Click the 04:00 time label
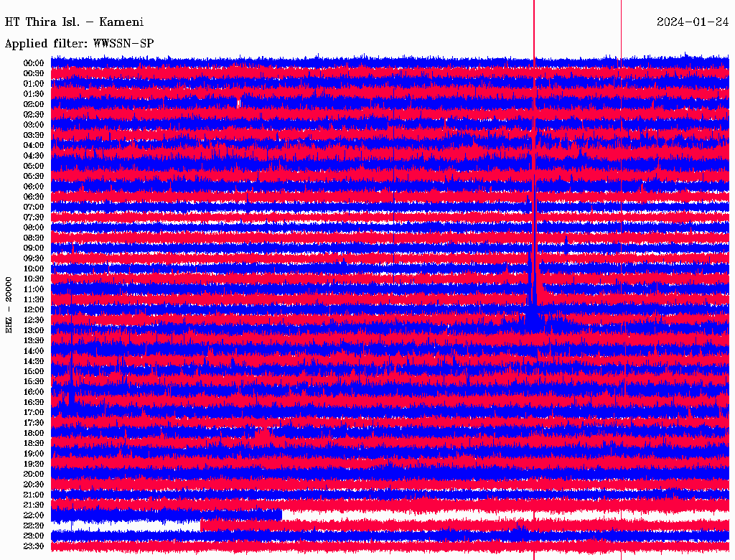The image size is (735, 560). [34, 146]
